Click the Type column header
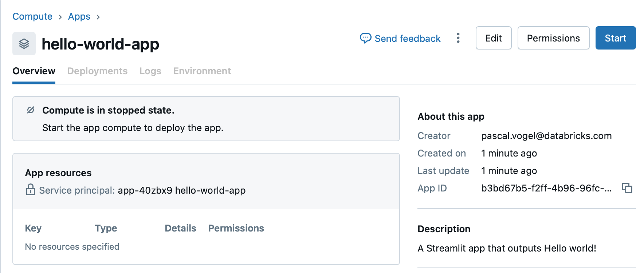 click(x=106, y=228)
